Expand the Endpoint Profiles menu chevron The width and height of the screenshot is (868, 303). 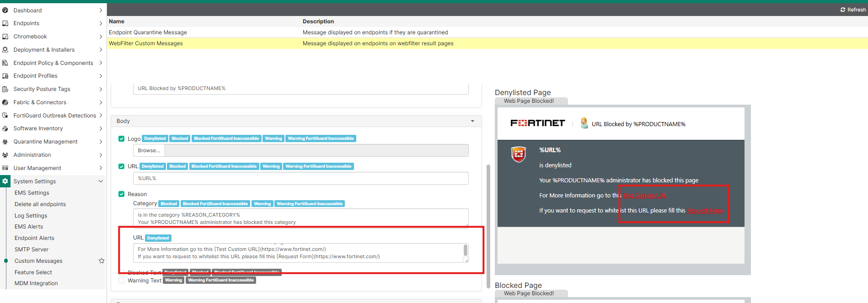pyautogui.click(x=101, y=76)
